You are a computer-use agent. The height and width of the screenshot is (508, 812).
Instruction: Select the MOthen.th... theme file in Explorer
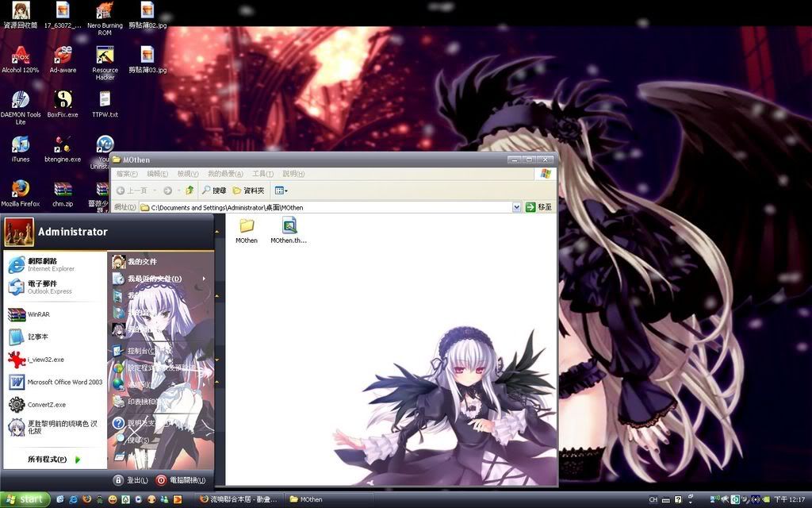[x=289, y=230]
